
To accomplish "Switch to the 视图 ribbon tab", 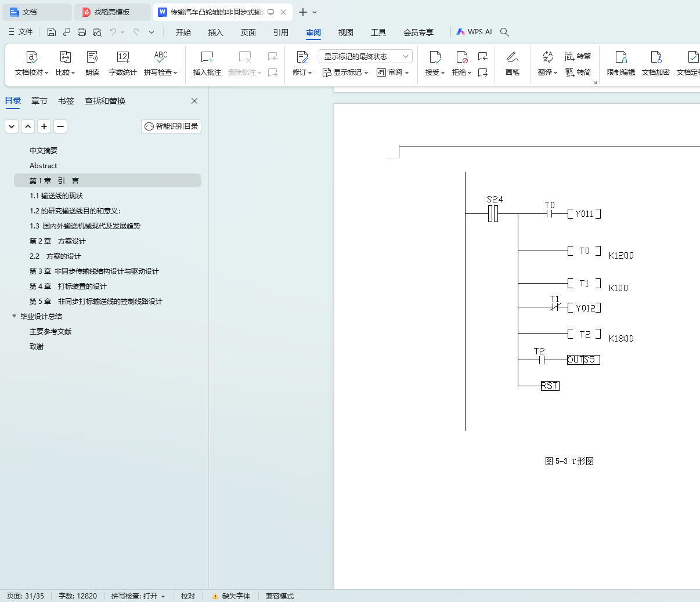I will tap(346, 32).
